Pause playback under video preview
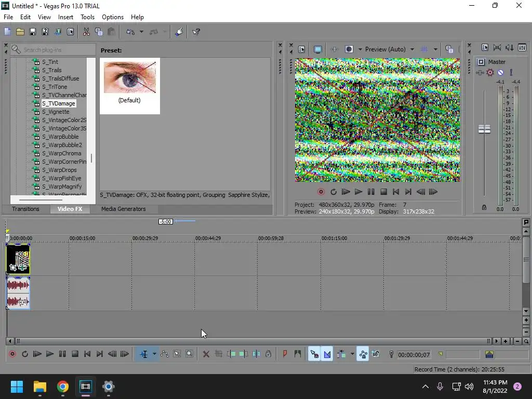 371,192
